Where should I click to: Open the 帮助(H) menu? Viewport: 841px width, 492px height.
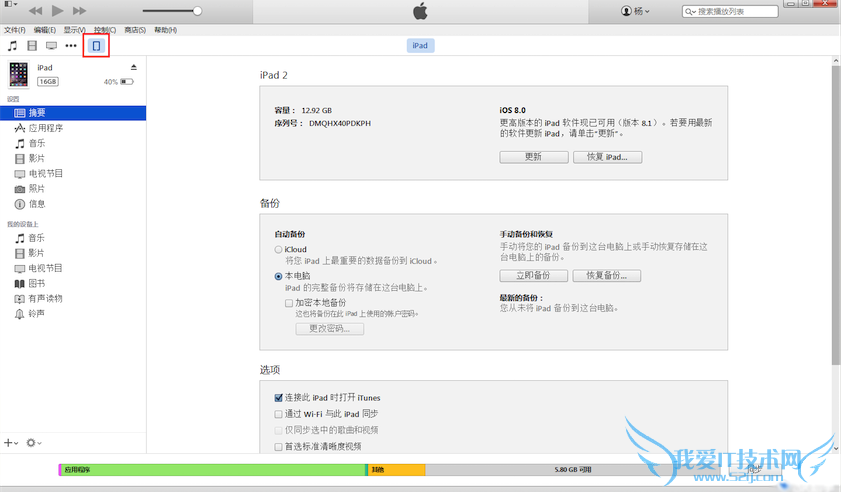[166, 30]
